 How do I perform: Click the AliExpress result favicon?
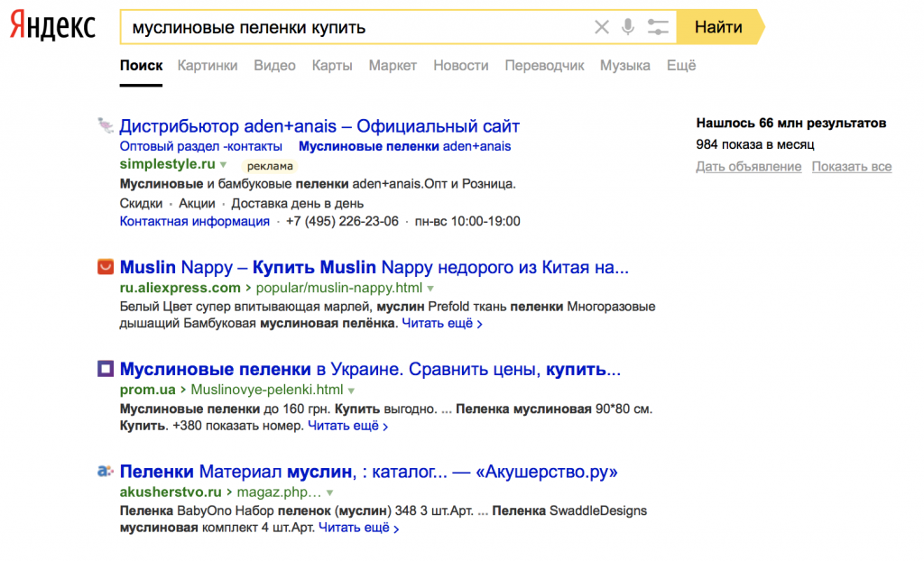coord(105,266)
